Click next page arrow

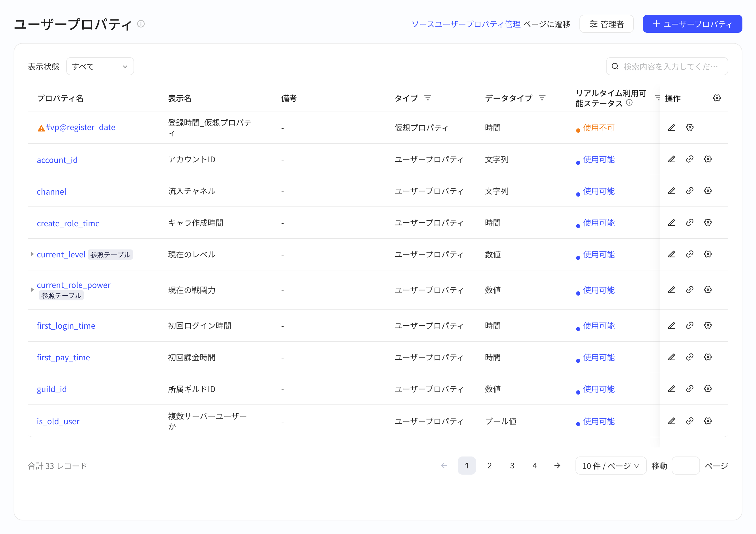point(557,466)
